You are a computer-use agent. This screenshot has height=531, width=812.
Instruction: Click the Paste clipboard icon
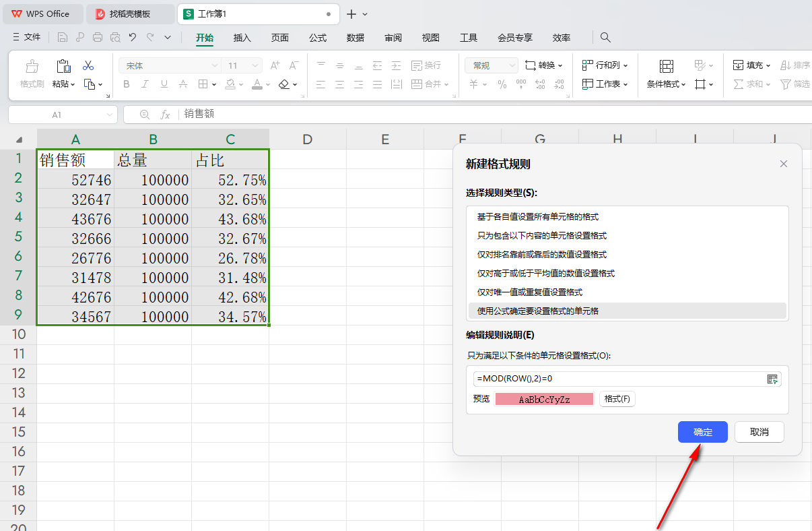click(63, 66)
